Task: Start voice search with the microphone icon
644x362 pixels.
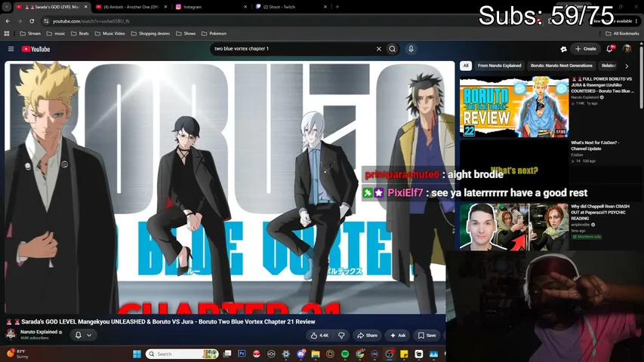Action: point(411,49)
